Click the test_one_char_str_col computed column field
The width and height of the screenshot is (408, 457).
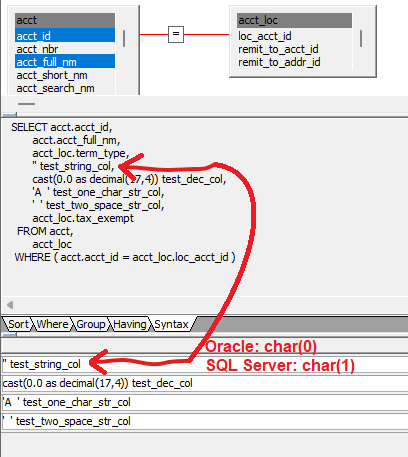(205, 402)
